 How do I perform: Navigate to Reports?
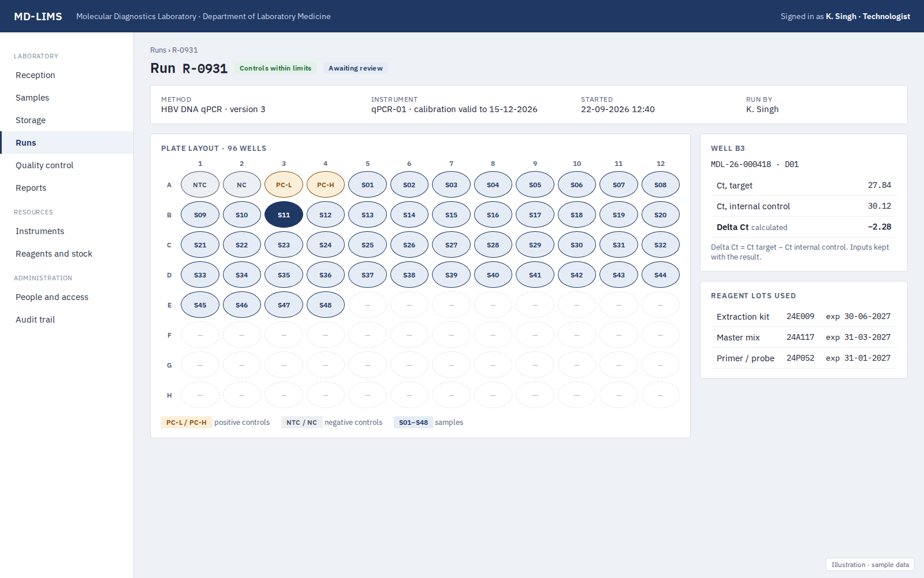click(x=66, y=188)
